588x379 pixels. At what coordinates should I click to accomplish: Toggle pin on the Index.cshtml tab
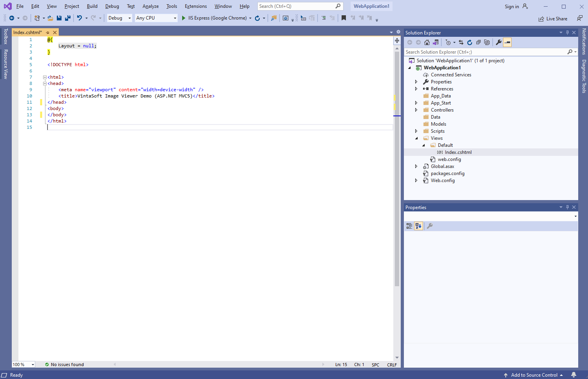coord(48,32)
